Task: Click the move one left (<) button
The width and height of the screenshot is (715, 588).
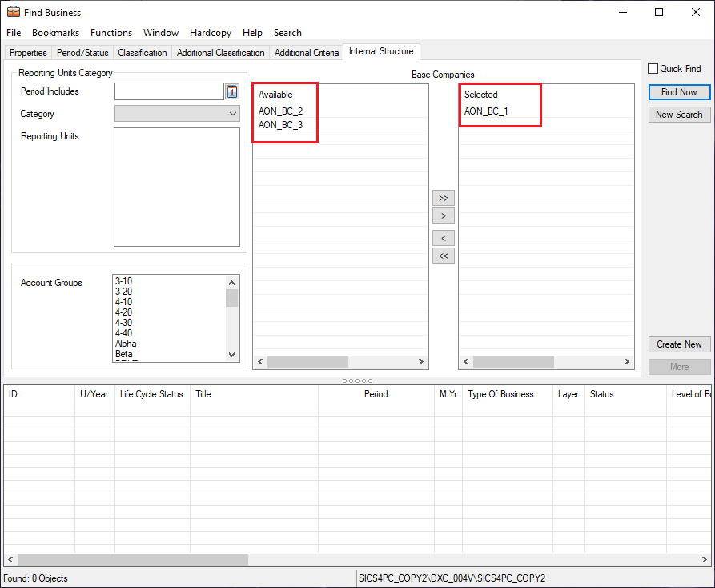Action: (443, 239)
